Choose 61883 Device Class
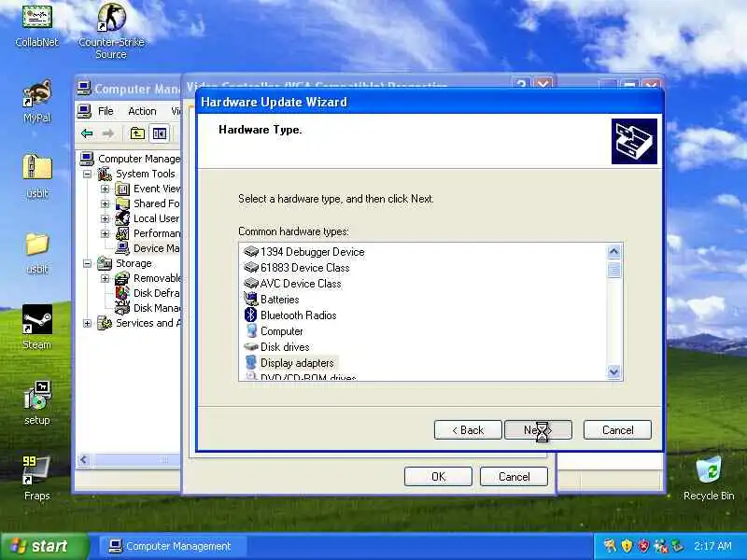 [305, 268]
